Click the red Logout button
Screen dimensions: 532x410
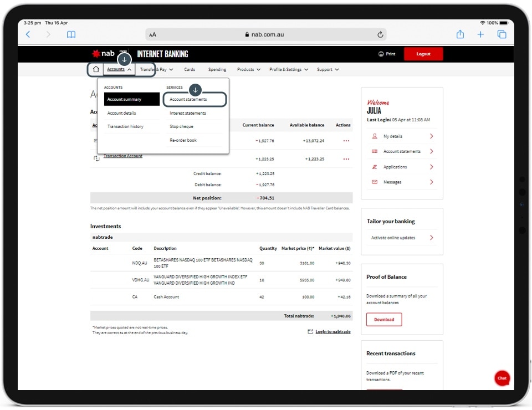point(423,54)
